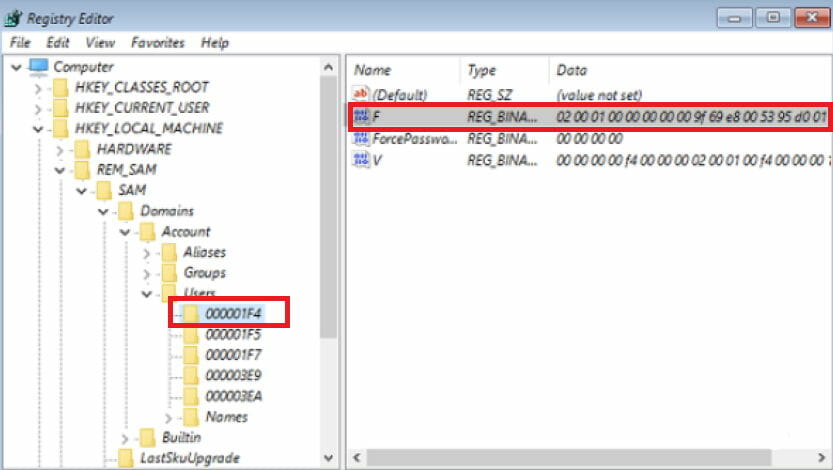Viewport: 833px width, 470px height.
Task: Click the HARDWARE folder icon
Action: pyautogui.click(x=82, y=149)
